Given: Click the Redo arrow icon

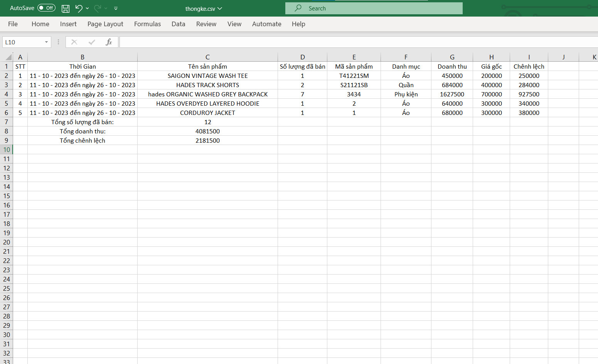Looking at the screenshot, I should 98,8.
